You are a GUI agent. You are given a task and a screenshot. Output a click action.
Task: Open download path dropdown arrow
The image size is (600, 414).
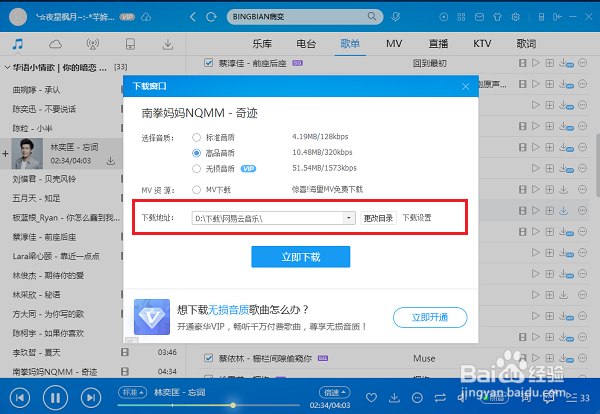click(349, 218)
